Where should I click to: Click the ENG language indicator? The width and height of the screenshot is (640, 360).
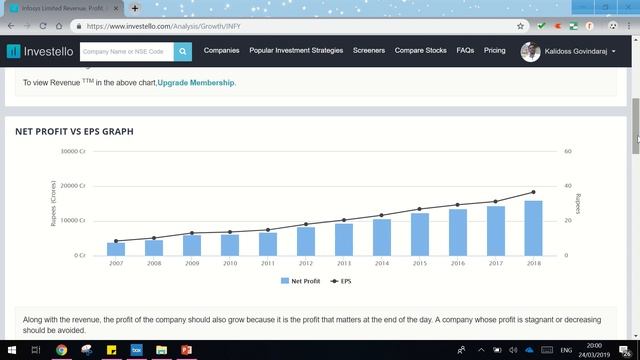click(566, 350)
